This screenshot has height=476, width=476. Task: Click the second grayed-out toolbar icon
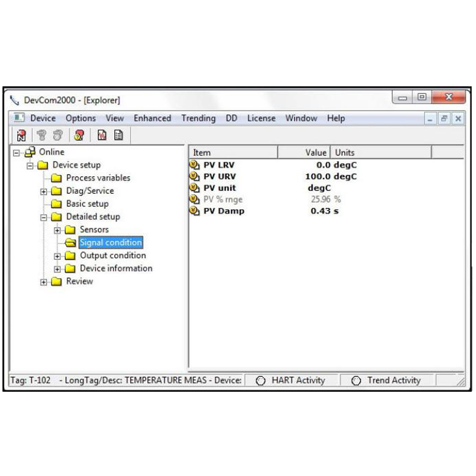tap(58, 135)
